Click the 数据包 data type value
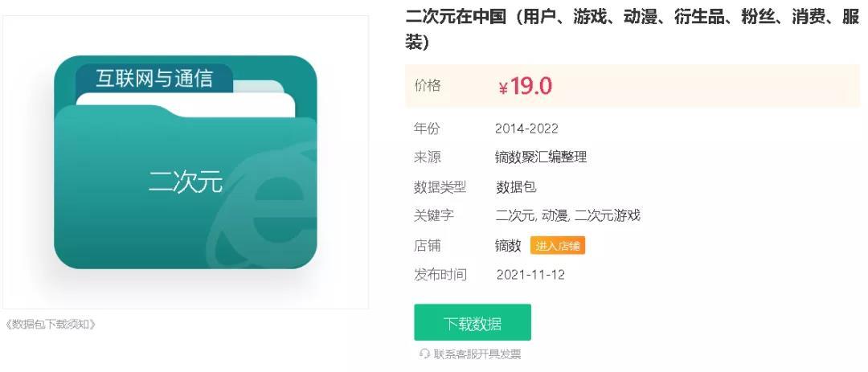This screenshot has height=372, width=868. point(516,187)
